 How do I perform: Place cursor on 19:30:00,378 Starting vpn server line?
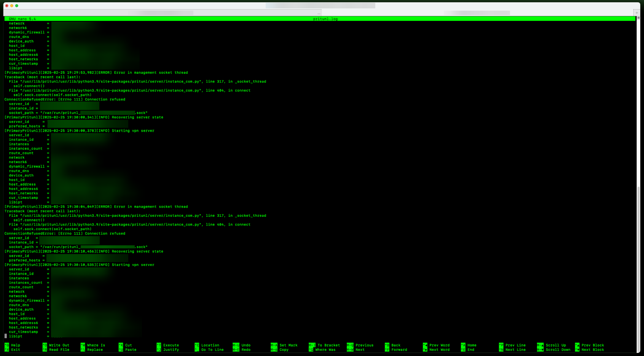point(79,131)
